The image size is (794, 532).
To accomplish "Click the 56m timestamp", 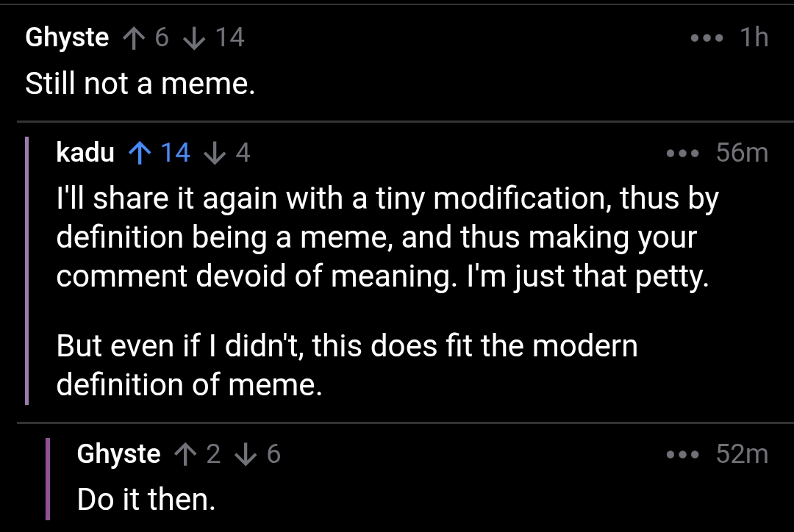I will coord(741,153).
